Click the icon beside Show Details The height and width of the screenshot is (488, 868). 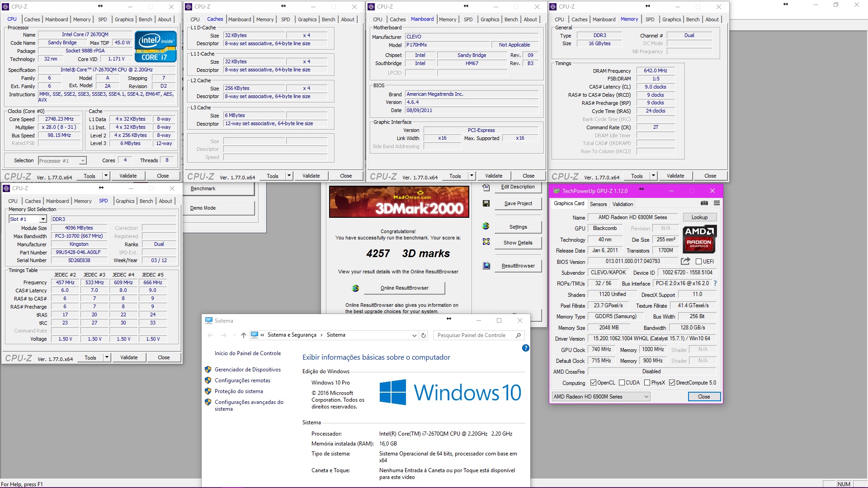[486, 242]
